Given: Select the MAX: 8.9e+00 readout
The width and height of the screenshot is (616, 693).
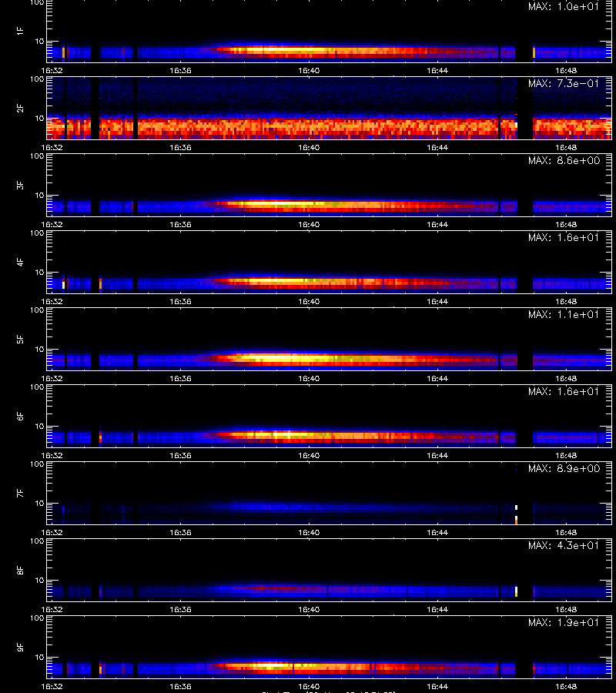Looking at the screenshot, I should pos(564,468).
